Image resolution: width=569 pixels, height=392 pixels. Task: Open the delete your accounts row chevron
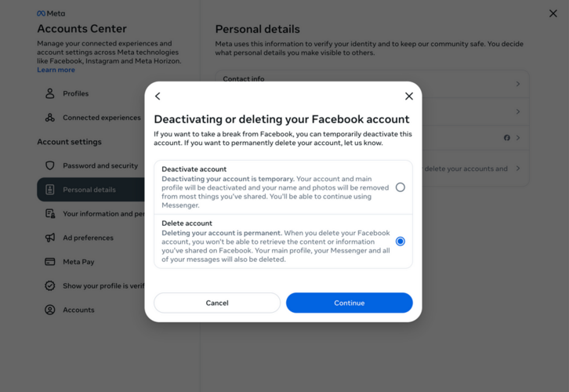[x=518, y=169]
